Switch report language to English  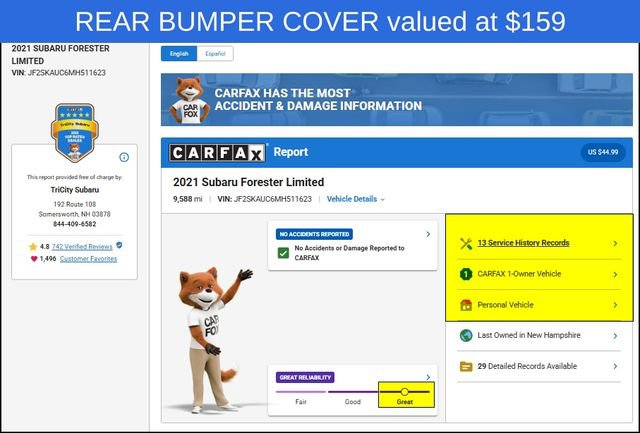pos(179,53)
